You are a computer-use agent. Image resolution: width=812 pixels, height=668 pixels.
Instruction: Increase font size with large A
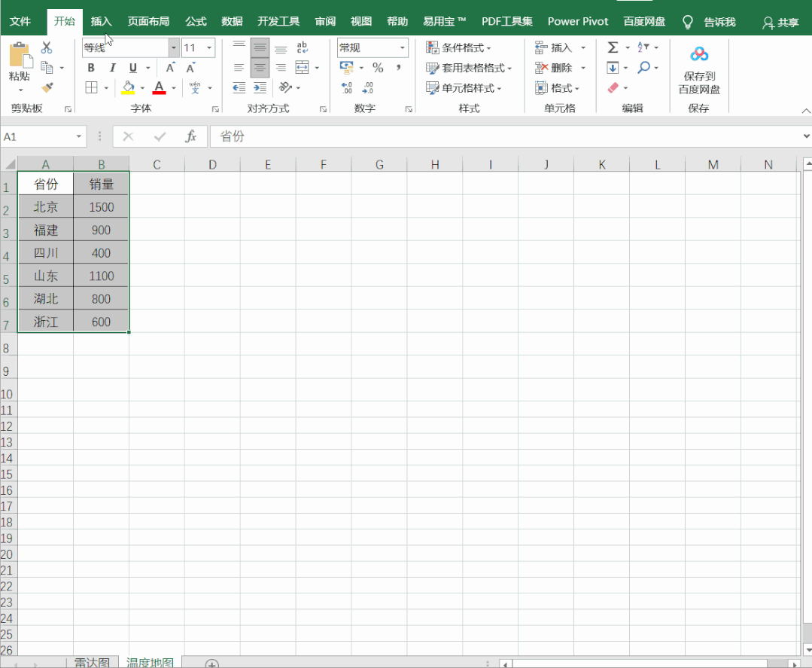[x=170, y=68]
